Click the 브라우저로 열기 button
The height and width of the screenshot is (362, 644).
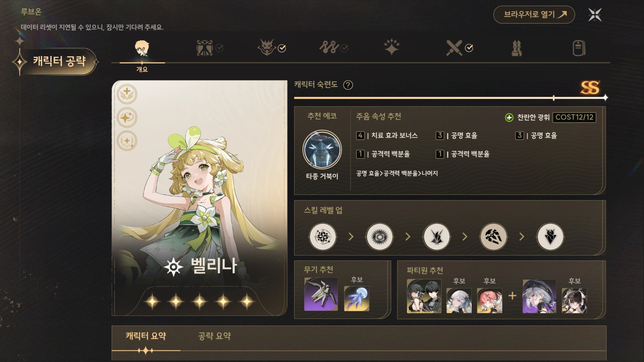tap(534, 14)
